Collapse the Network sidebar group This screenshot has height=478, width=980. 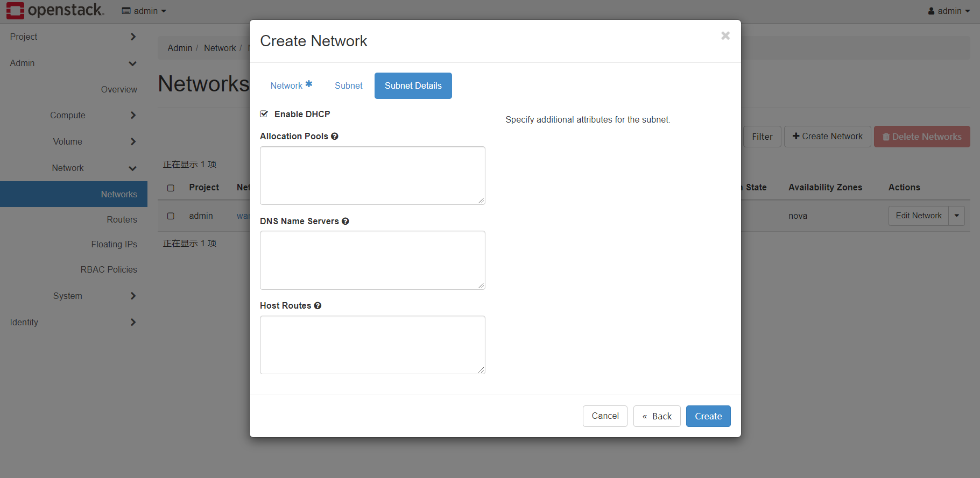click(x=74, y=168)
